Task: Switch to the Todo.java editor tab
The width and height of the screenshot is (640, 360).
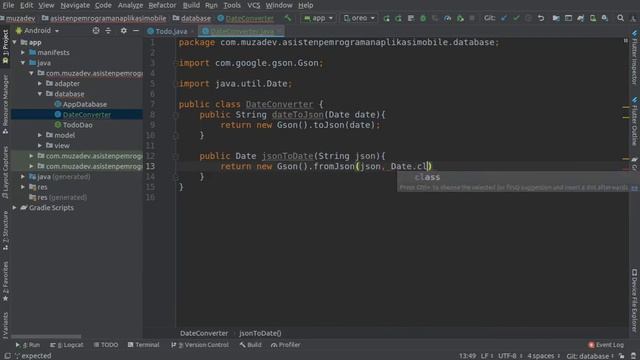Action: pyautogui.click(x=167, y=31)
